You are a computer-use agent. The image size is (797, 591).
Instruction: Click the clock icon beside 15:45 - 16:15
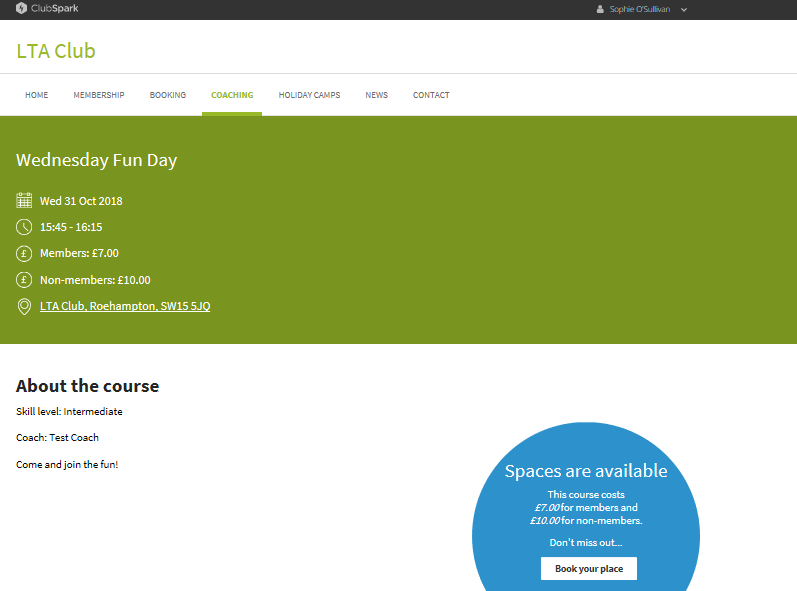(x=24, y=227)
